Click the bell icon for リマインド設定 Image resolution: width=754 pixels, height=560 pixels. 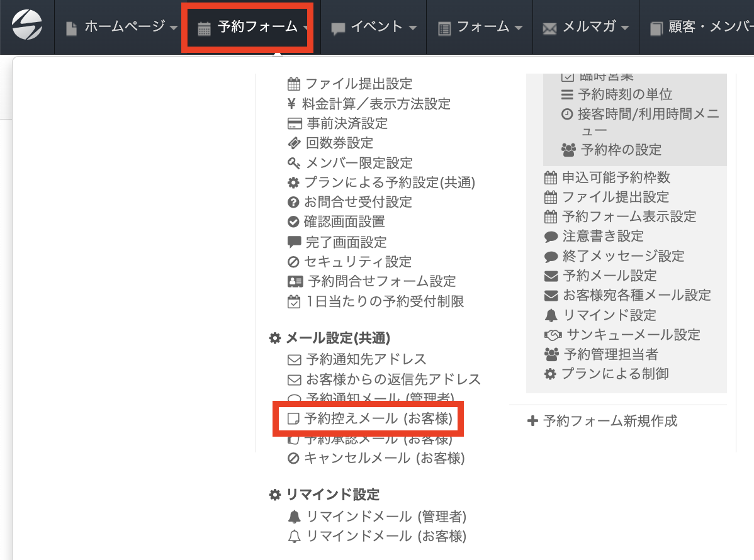point(551,315)
